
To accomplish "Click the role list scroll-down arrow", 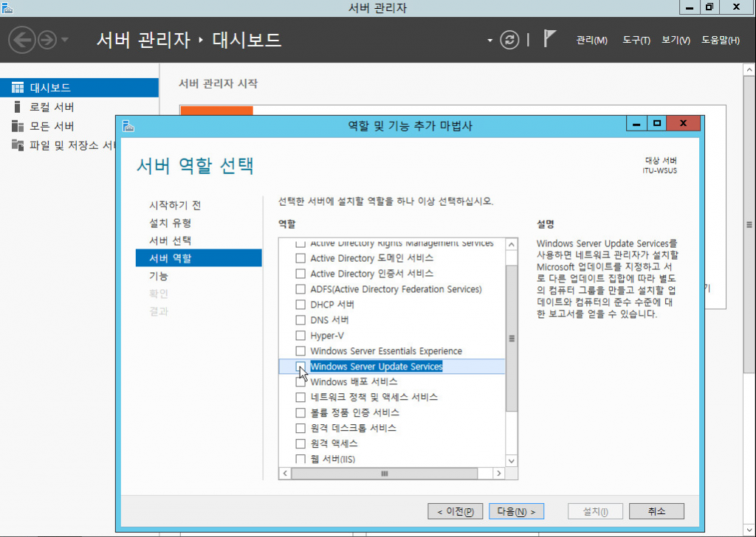I will [x=511, y=460].
